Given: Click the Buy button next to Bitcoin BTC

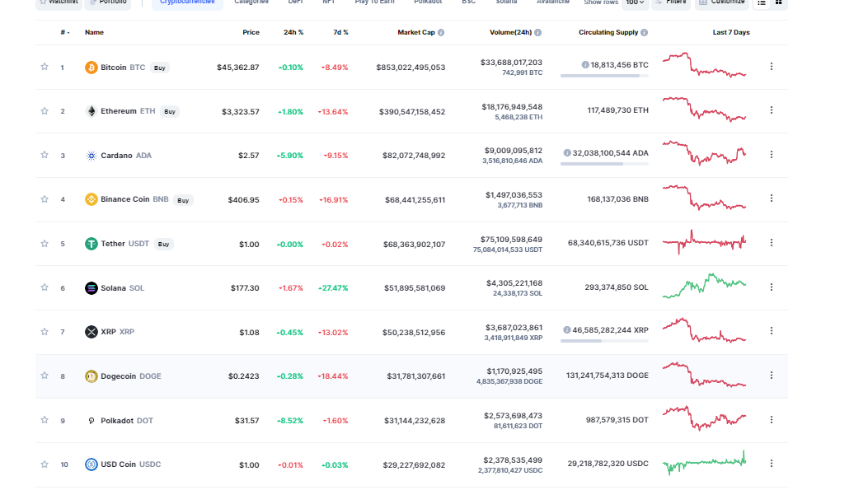Looking at the screenshot, I should coord(160,68).
